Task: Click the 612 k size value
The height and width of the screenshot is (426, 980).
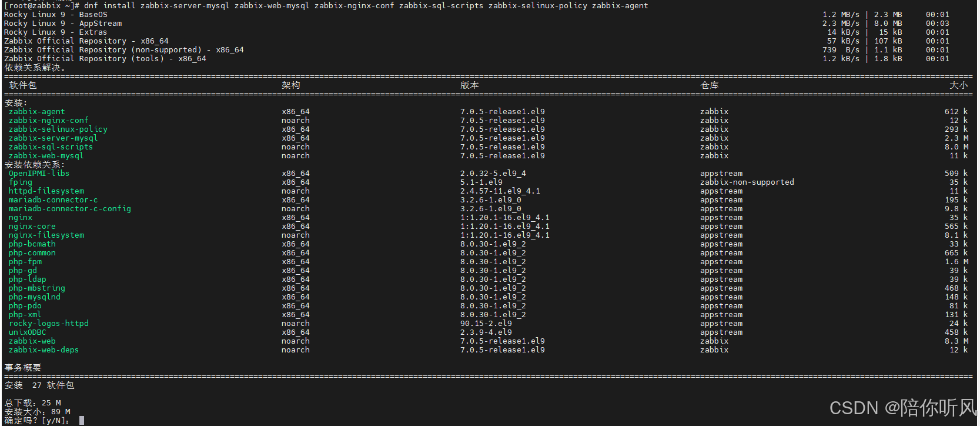Action: click(x=956, y=111)
